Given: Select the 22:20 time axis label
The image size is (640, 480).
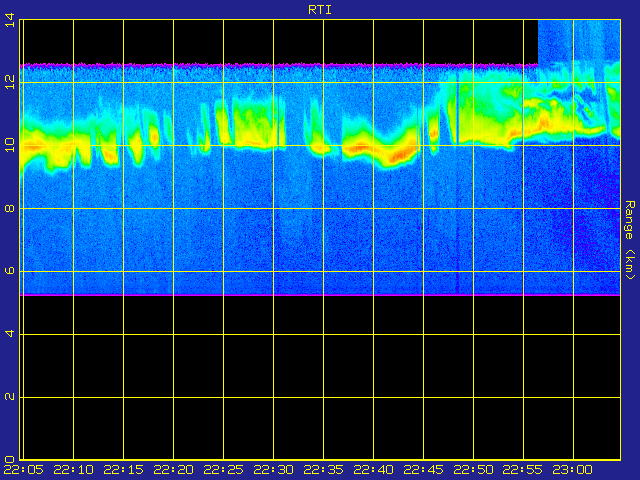Looking at the screenshot, I should [173, 470].
